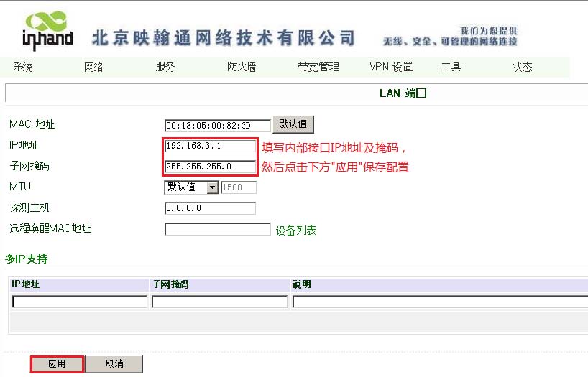Click the IP地址 cell in 多IP支持 table
Image resolution: width=588 pixels, height=377 pixels.
(x=79, y=302)
